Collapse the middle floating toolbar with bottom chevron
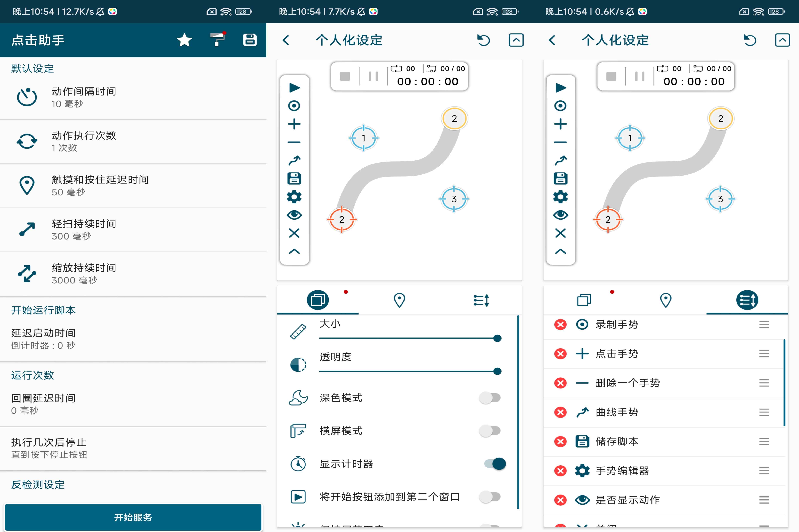The width and height of the screenshot is (799, 532). tap(294, 251)
